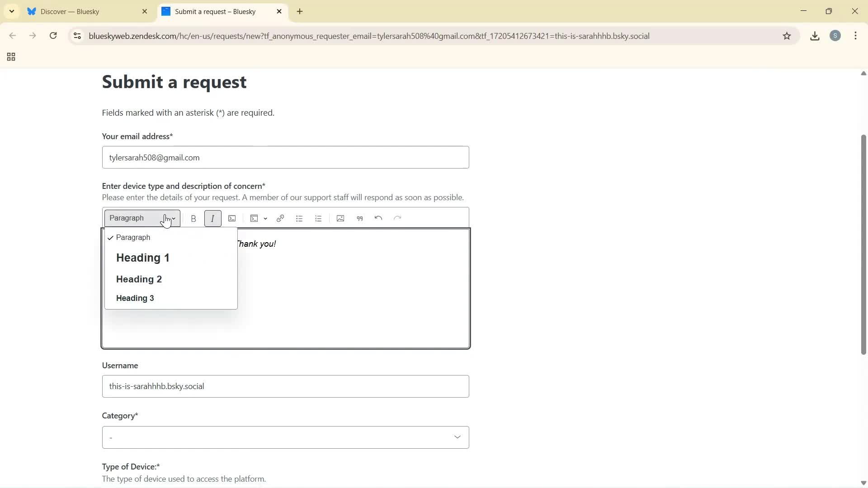Insert an image into the description
The width and height of the screenshot is (868, 488).
(x=340, y=218)
